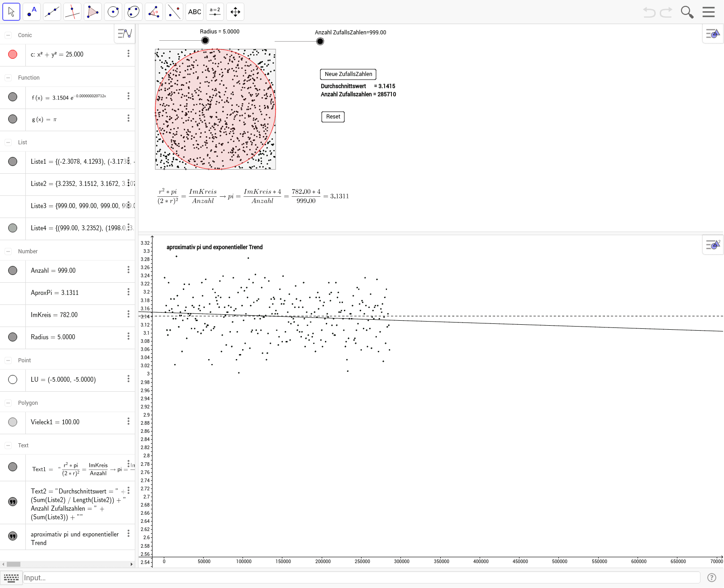Select the Reflect about Line tool

(174, 12)
